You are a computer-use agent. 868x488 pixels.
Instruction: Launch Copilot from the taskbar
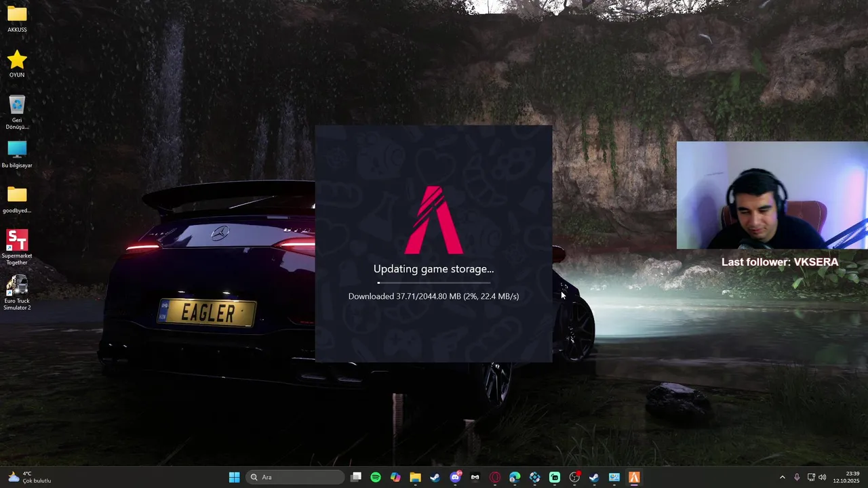(x=395, y=477)
